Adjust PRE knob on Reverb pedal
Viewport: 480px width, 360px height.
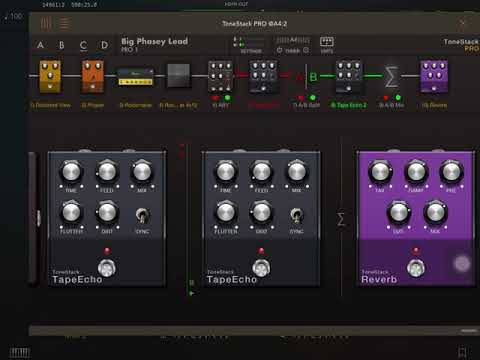pyautogui.click(x=451, y=172)
